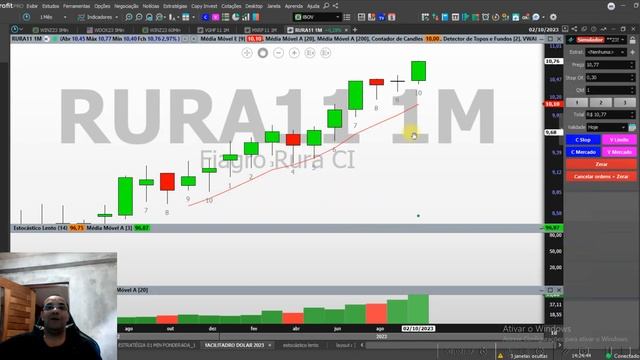The width and height of the screenshot is (640, 360).
Task: Open the Indicadores dropdown
Action: (x=98, y=17)
